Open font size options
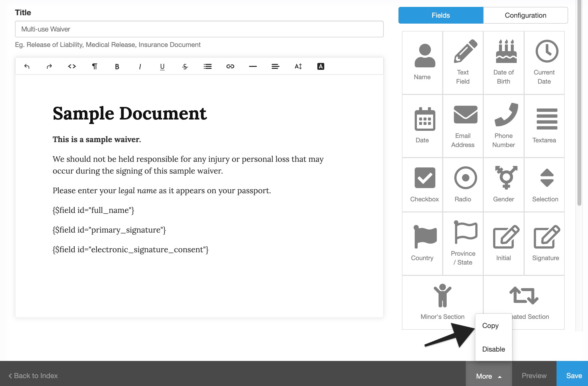Viewport: 588px width, 386px height. pos(298,66)
